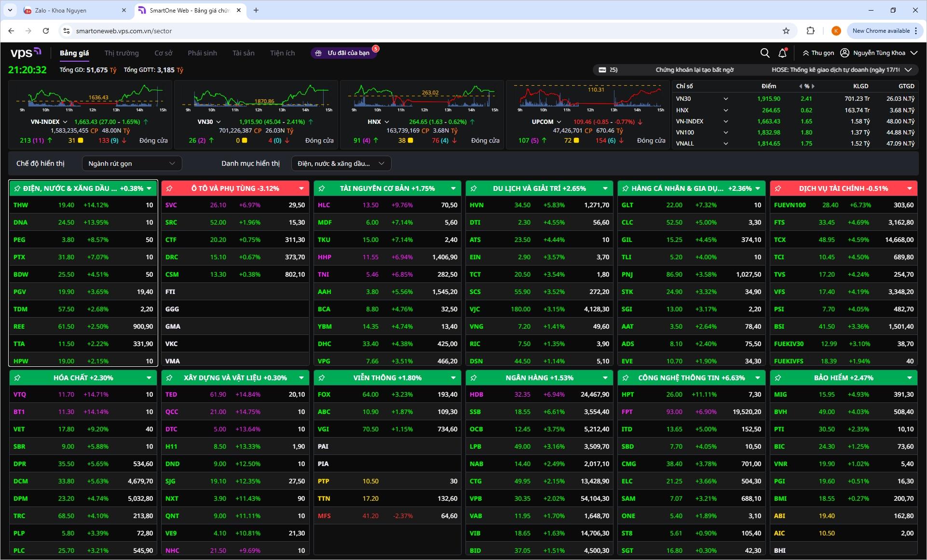
Task: Open Chế độ hiển thị Ngành rút gọn dropdown
Action: [x=132, y=163]
